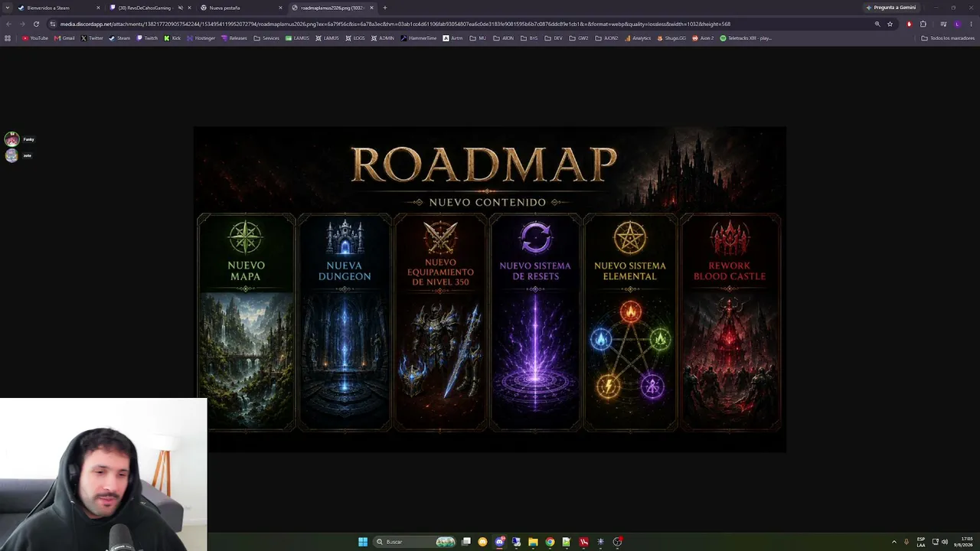The width and height of the screenshot is (980, 551).
Task: Expand the GW2 bookmark folder
Action: pyautogui.click(x=579, y=38)
